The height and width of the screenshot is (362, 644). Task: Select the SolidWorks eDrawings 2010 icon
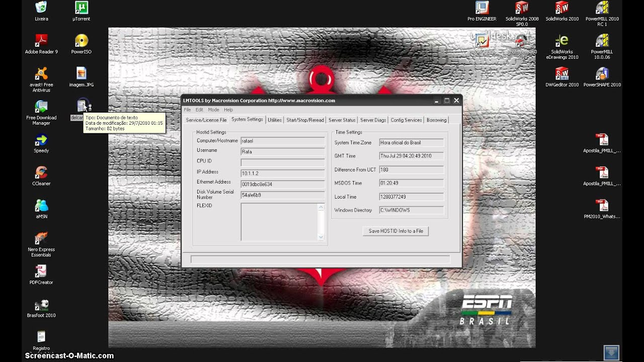coord(562,40)
